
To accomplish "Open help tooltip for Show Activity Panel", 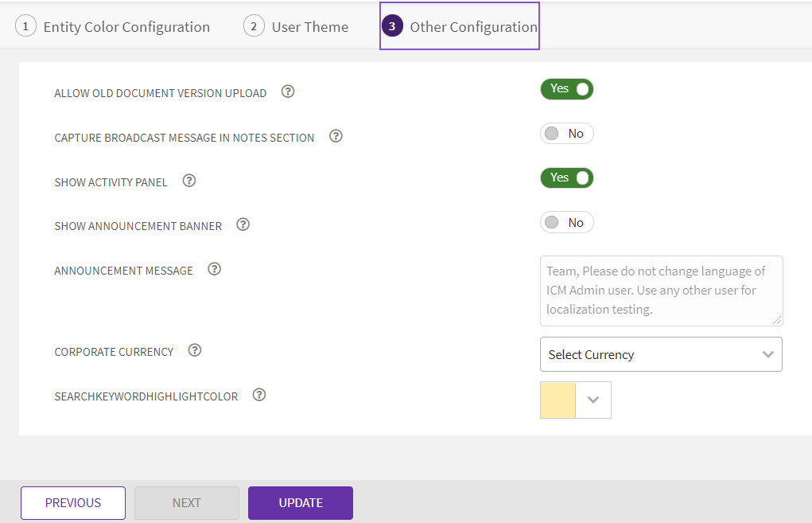I will point(189,181).
